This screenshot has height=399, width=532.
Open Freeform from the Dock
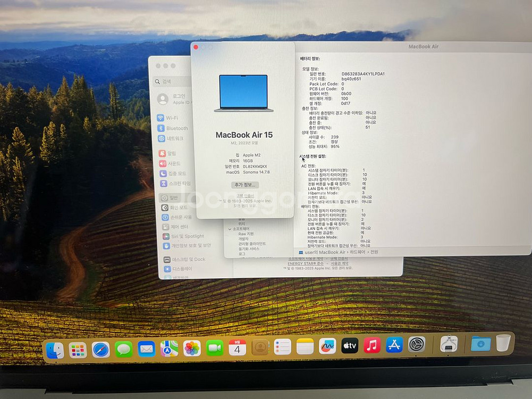point(327,346)
